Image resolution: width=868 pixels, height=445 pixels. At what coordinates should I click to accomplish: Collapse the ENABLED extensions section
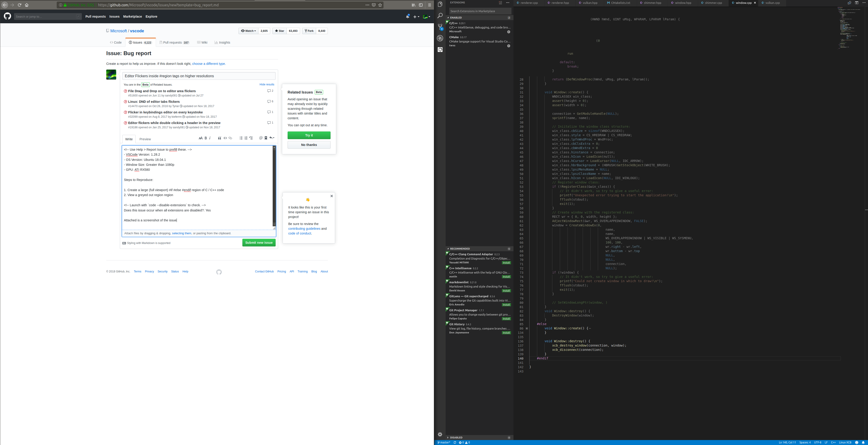coord(479,17)
